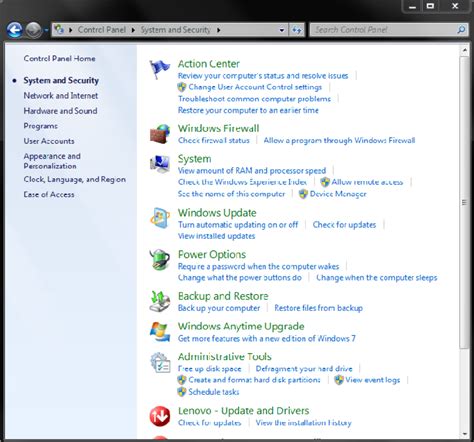
Task: Allow a program through Windows Firewall
Action: click(x=339, y=140)
